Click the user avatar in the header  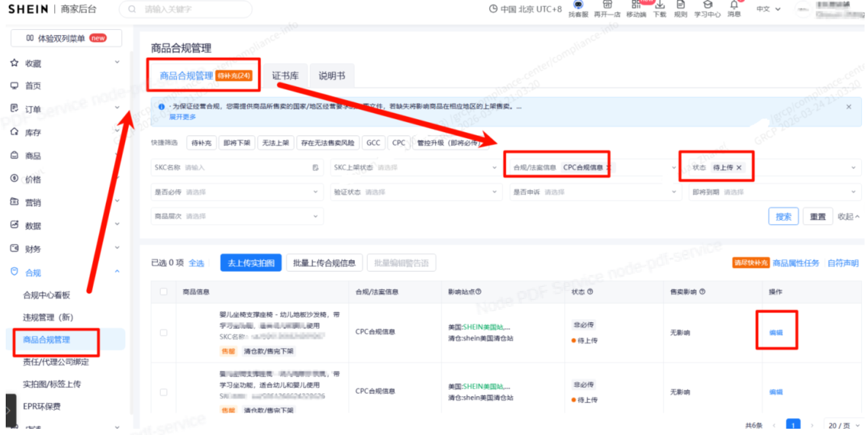pos(804,9)
